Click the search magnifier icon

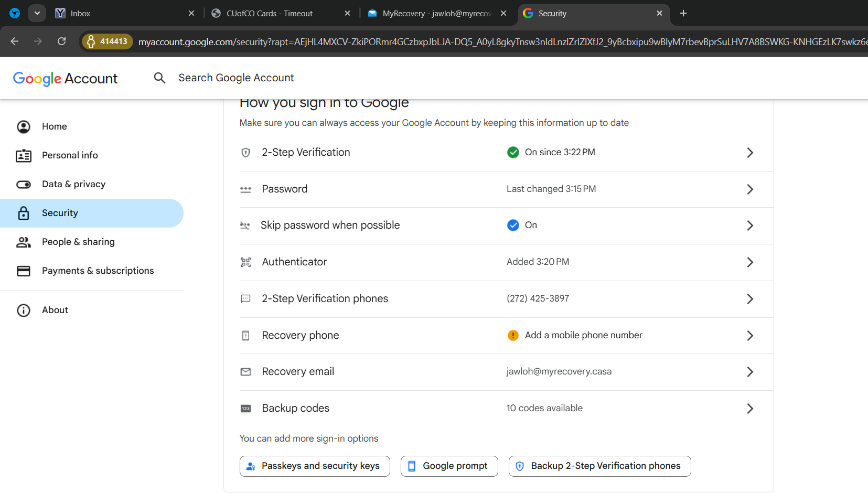pyautogui.click(x=159, y=78)
